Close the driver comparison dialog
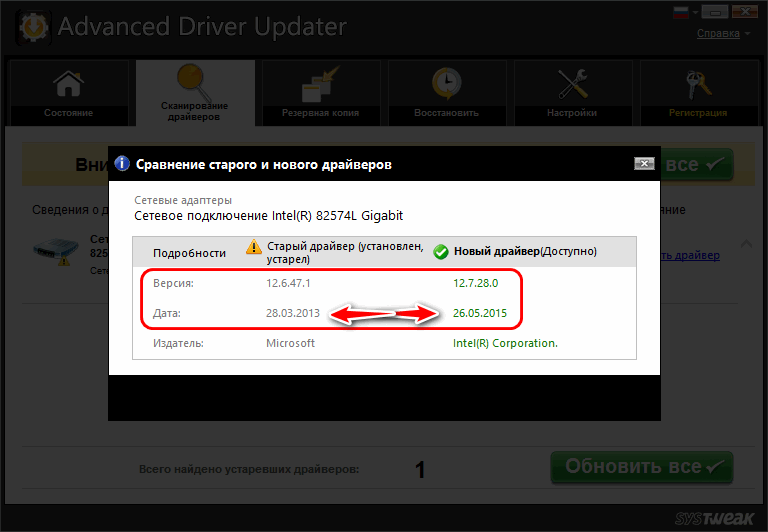The width and height of the screenshot is (768, 532). 644,164
